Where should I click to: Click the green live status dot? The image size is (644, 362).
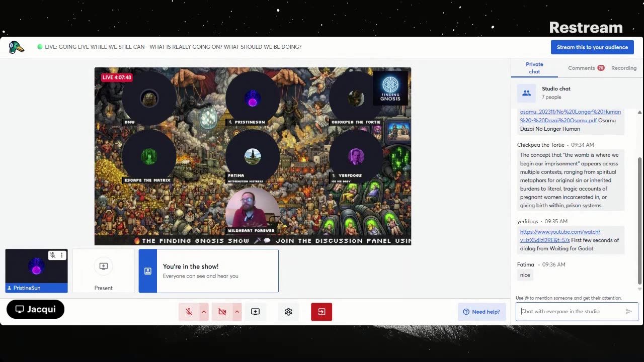point(40,47)
